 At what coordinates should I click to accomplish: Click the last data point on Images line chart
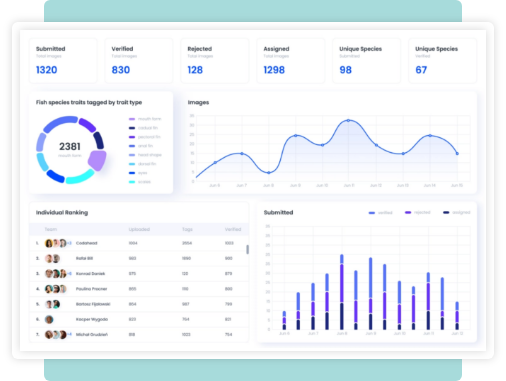point(457,154)
